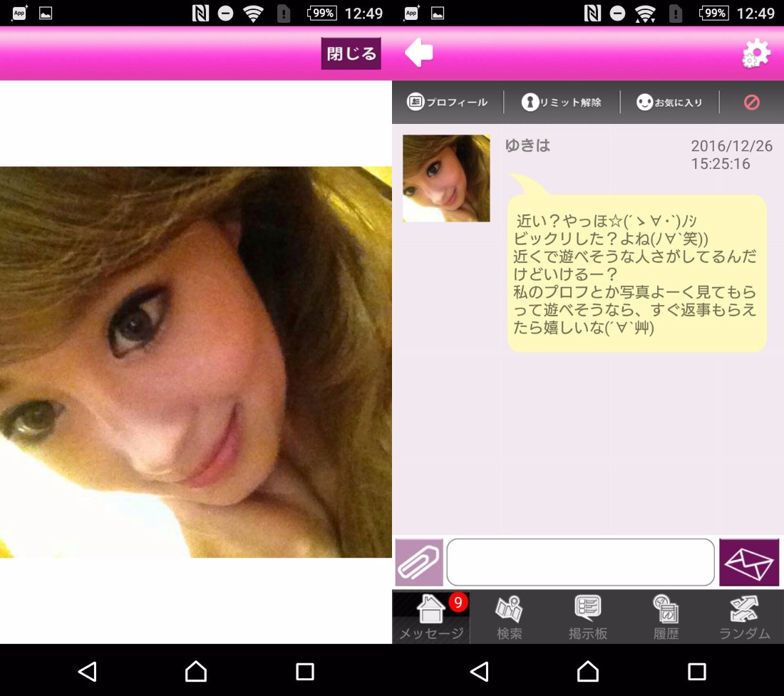Tap Android home button under photo screen
Image resolution: width=784 pixels, height=696 pixels.
pyautogui.click(x=196, y=672)
